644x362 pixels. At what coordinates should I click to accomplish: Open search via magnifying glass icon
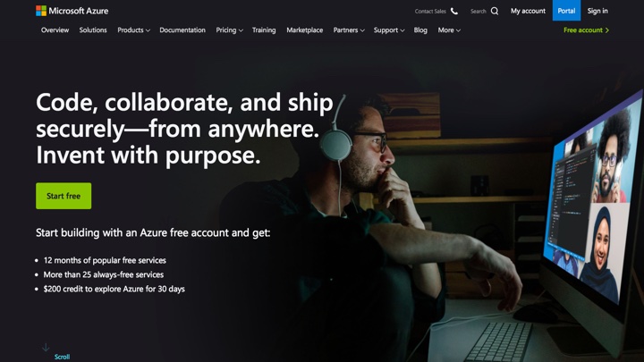[495, 11]
